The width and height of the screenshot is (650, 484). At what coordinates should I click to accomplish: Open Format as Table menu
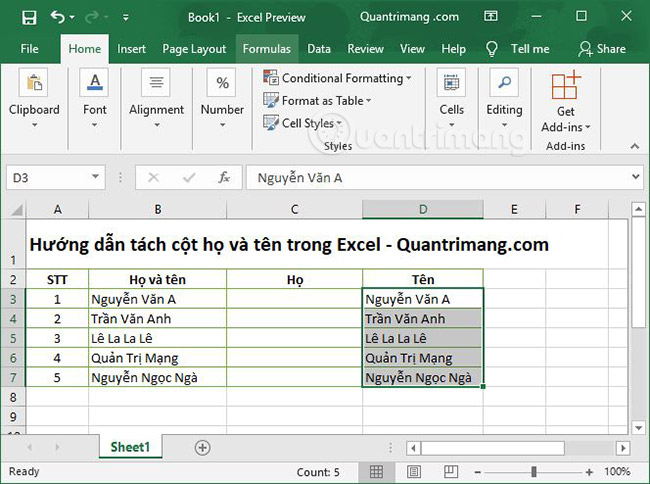[317, 100]
